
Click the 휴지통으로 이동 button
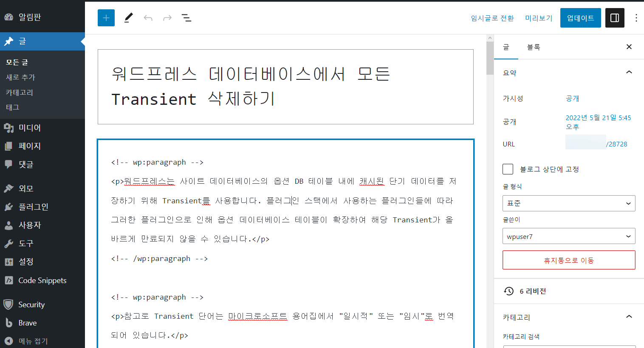(569, 260)
